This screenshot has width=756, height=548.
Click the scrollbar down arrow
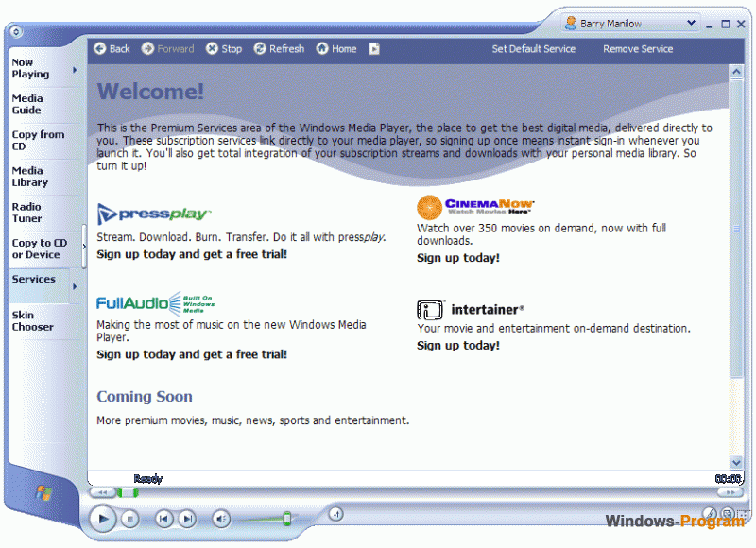click(x=736, y=463)
